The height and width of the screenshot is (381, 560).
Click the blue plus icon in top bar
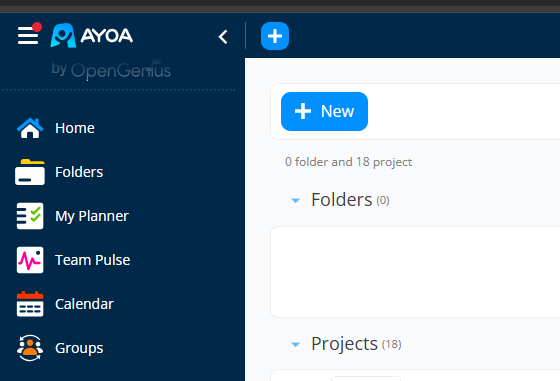pyautogui.click(x=275, y=36)
